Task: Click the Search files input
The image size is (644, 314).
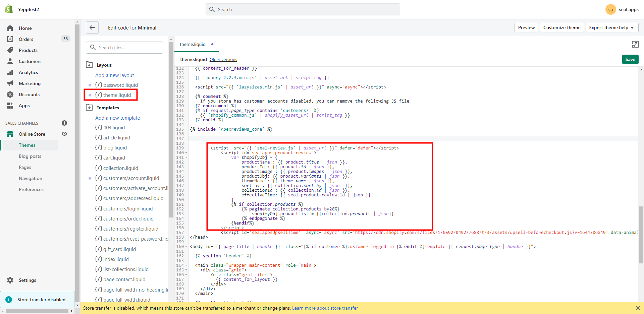Action: tap(124, 48)
